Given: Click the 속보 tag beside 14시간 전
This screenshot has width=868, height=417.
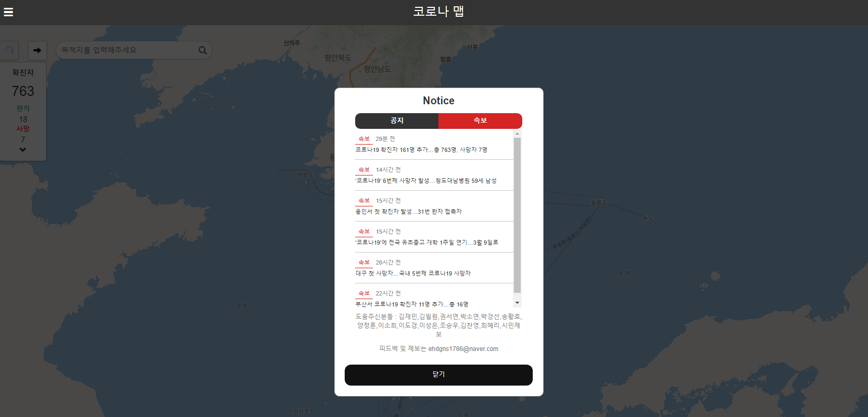Looking at the screenshot, I should 364,170.
